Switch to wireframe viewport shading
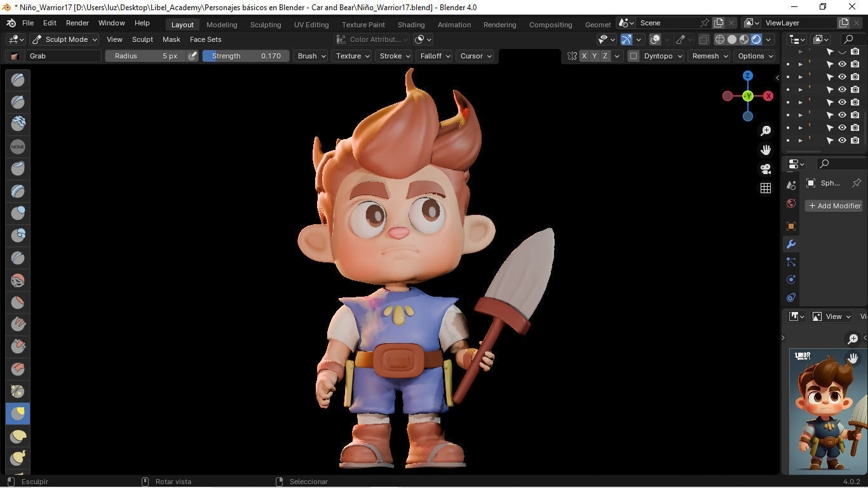The image size is (868, 488). click(x=720, y=39)
